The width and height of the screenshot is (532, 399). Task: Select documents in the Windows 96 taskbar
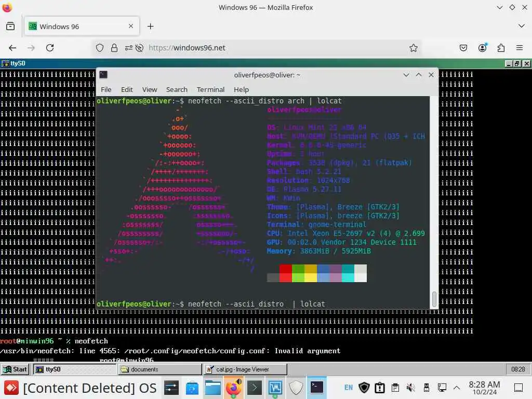click(x=160, y=369)
